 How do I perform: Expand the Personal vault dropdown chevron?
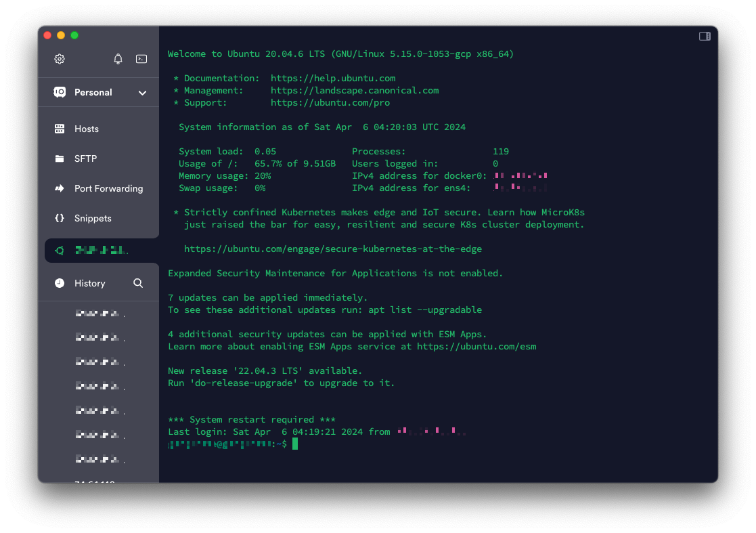tap(142, 93)
